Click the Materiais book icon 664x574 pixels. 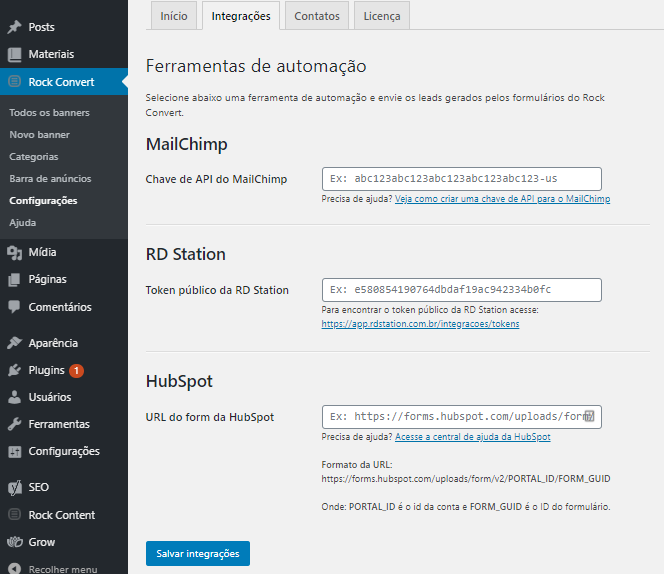[x=14, y=54]
